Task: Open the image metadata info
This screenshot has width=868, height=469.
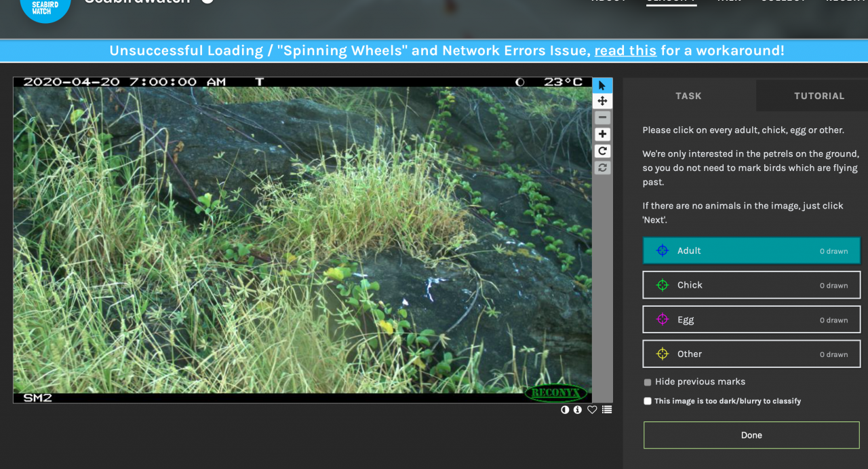Action: click(x=578, y=410)
